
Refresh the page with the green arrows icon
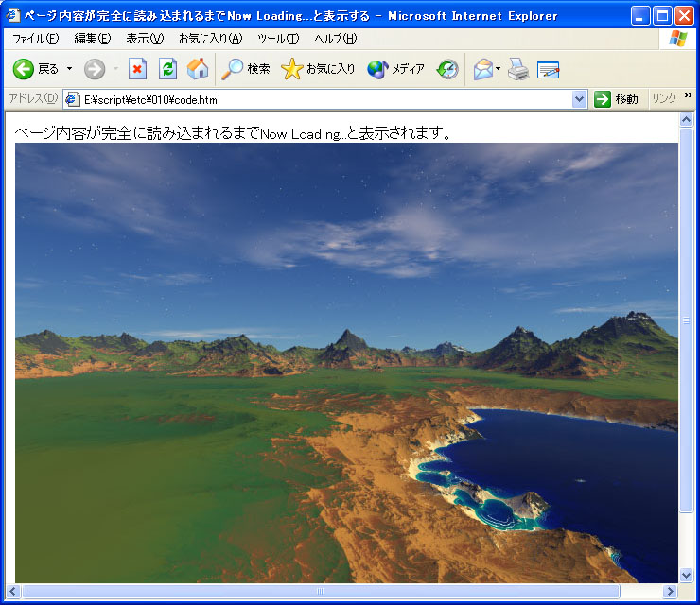[167, 69]
